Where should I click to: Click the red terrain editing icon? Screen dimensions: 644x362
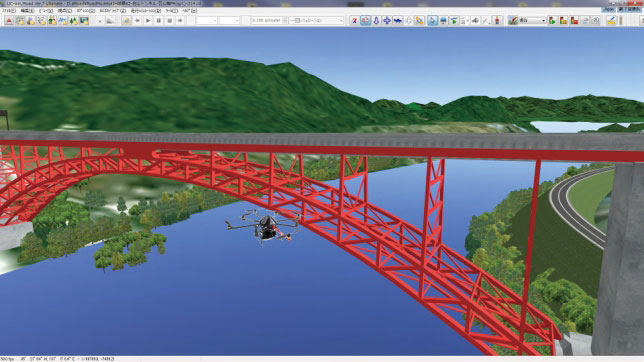pyautogui.click(x=9, y=21)
